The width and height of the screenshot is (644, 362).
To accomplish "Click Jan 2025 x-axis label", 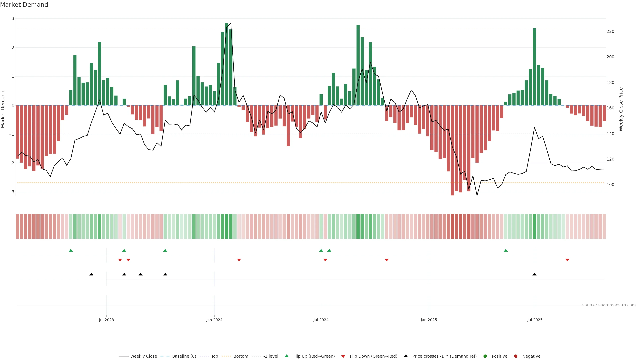I will click(x=429, y=320).
